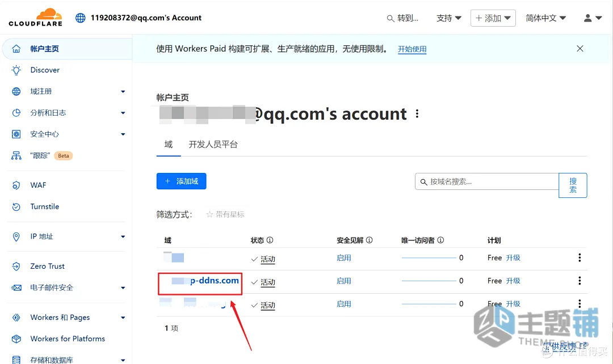Expand the IP 地址 sidebar section

tap(123, 236)
